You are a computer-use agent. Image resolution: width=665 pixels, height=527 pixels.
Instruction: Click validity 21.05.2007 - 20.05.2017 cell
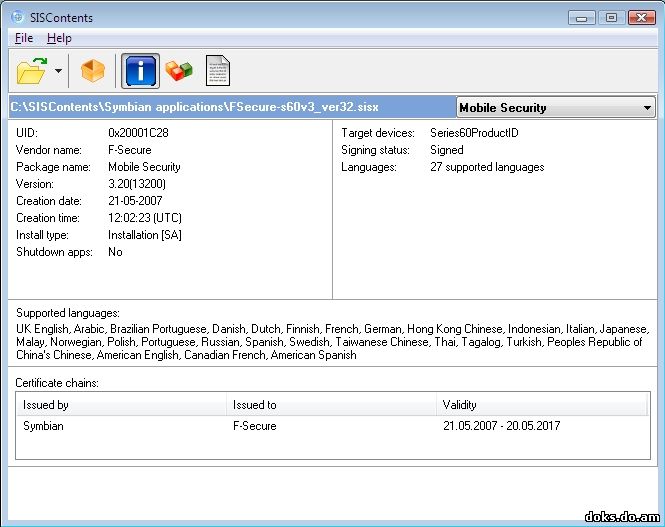[502, 426]
